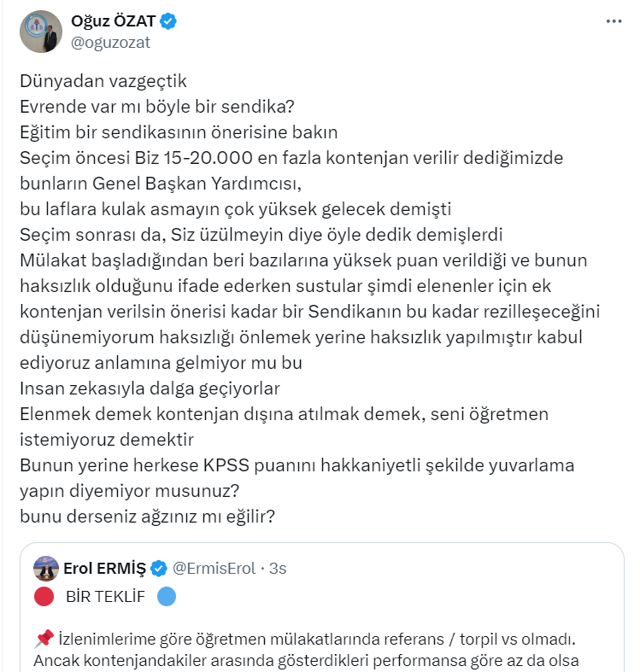The width and height of the screenshot is (640, 672).
Task: Click Oğuz ÖZAT's profile picture
Action: pos(40,32)
